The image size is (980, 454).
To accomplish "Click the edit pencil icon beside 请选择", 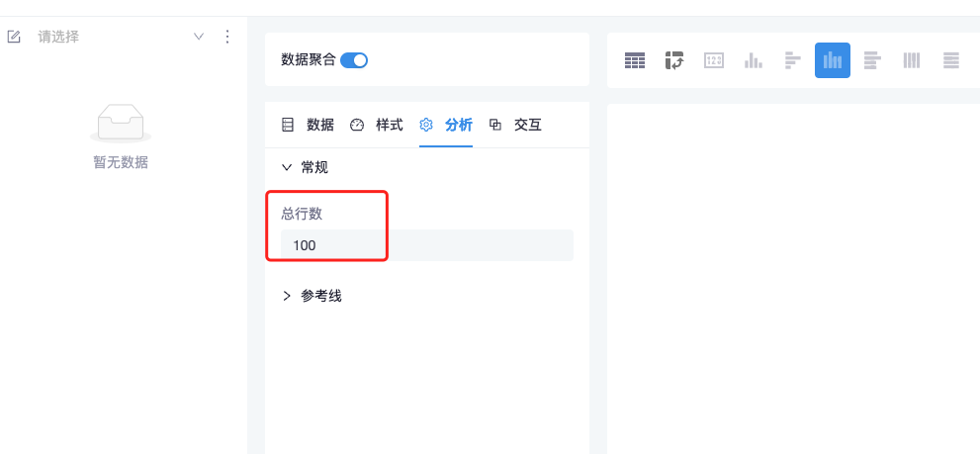I will pyautogui.click(x=14, y=37).
